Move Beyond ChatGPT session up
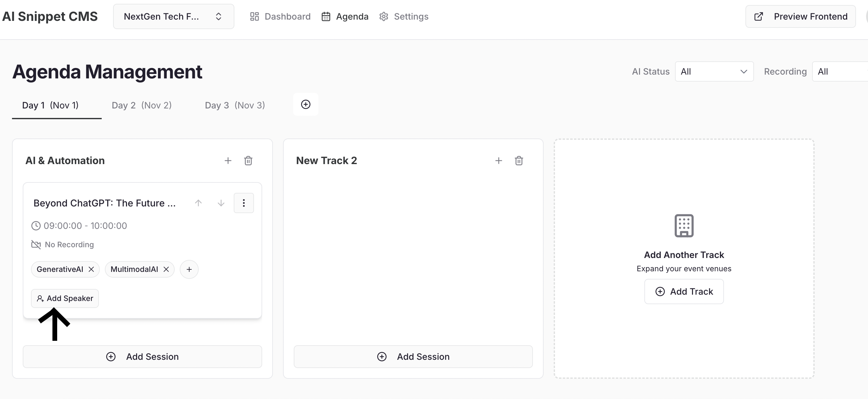This screenshot has width=868, height=399. coord(198,203)
